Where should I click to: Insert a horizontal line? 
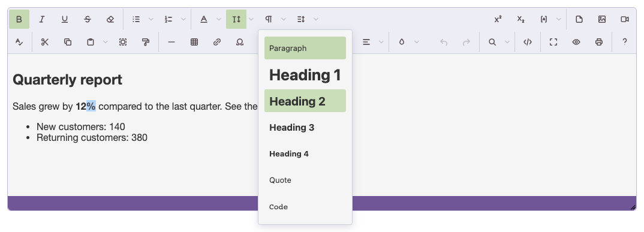tap(171, 42)
